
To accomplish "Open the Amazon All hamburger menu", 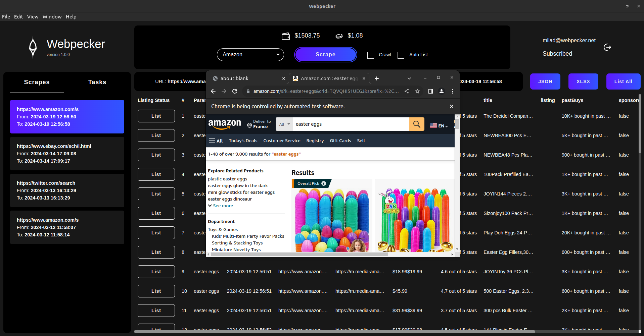I will [x=216, y=141].
